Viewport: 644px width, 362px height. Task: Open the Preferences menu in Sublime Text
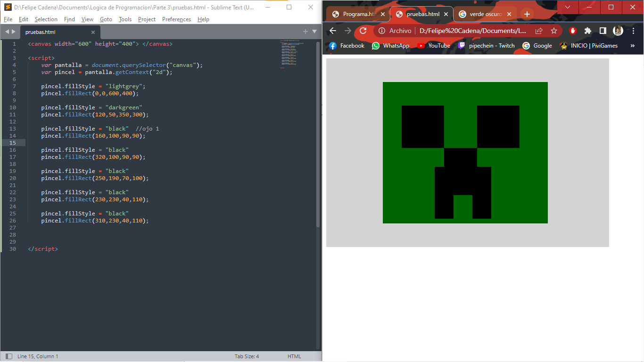point(176,19)
